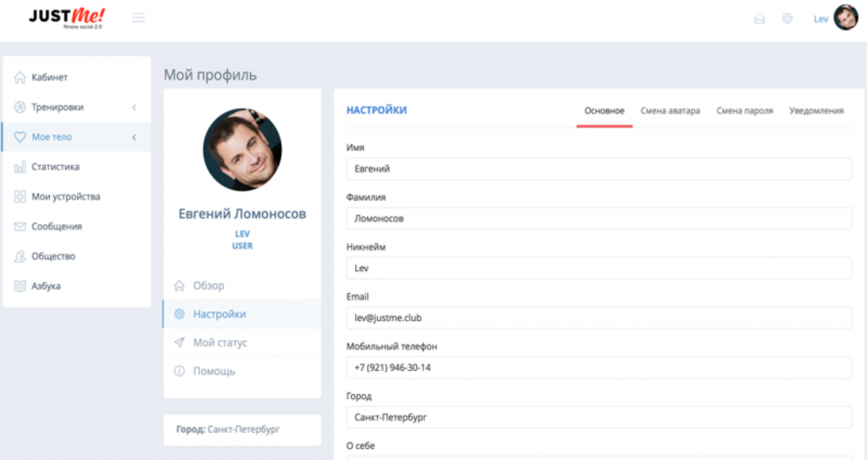Go to Мои устройства
Viewport: 868px width, 460px height.
coord(77,197)
